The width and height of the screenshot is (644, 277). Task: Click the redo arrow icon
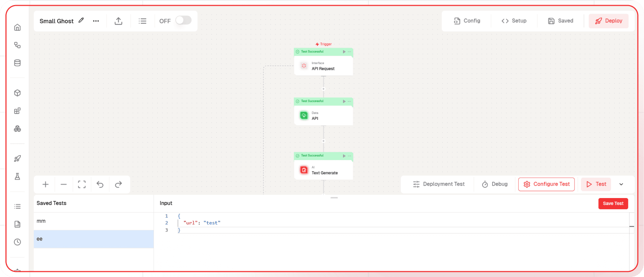[118, 185]
